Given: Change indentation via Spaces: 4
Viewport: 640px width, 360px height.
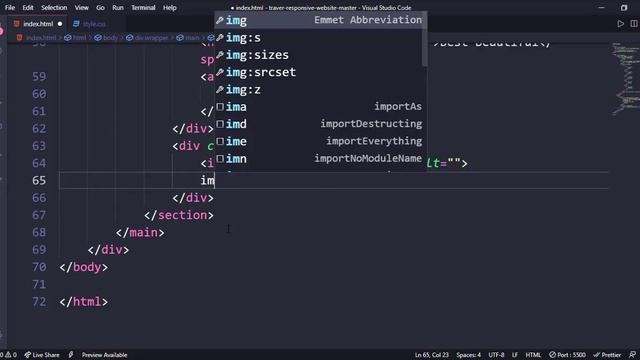Looking at the screenshot, I should click(x=469, y=355).
